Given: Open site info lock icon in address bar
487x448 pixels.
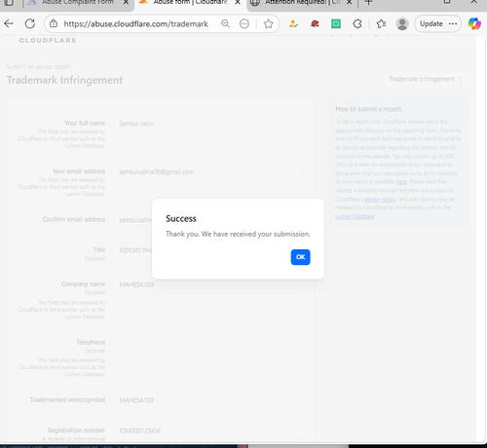Looking at the screenshot, I should pyautogui.click(x=54, y=23).
